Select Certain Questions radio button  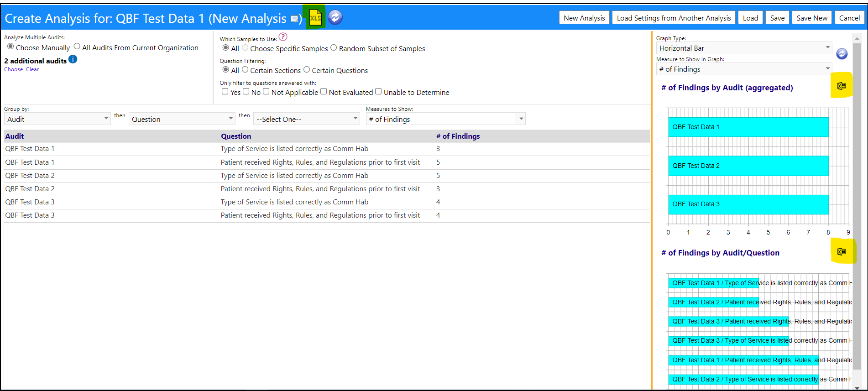(x=307, y=69)
